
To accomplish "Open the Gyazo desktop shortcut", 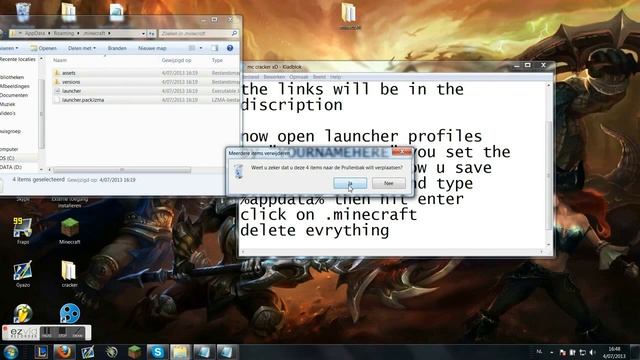I will tap(23, 274).
